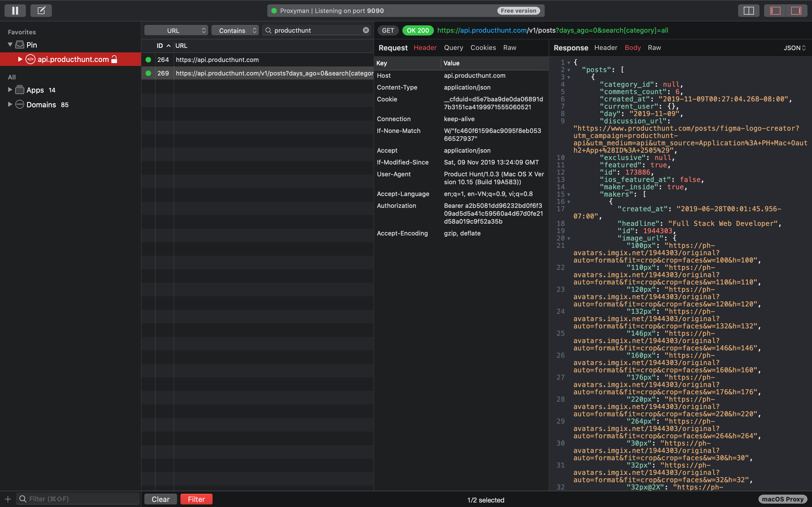The height and width of the screenshot is (507, 812).
Task: Expand the Domains folder in sidebar
Action: pos(9,104)
